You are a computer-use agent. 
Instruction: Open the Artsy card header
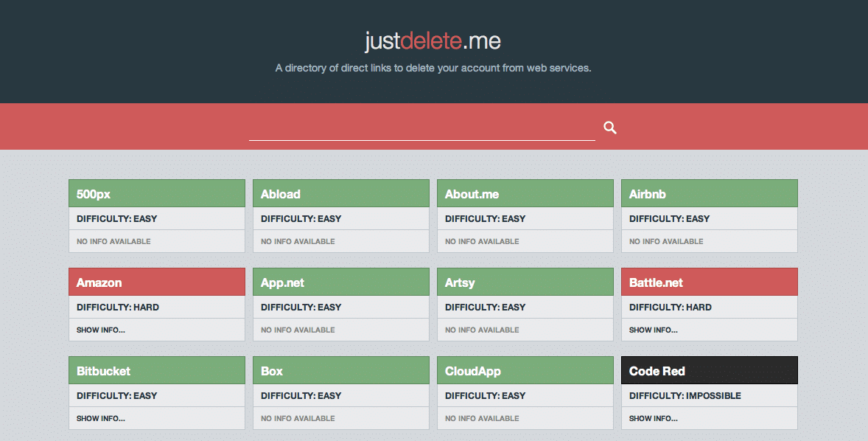tap(525, 282)
